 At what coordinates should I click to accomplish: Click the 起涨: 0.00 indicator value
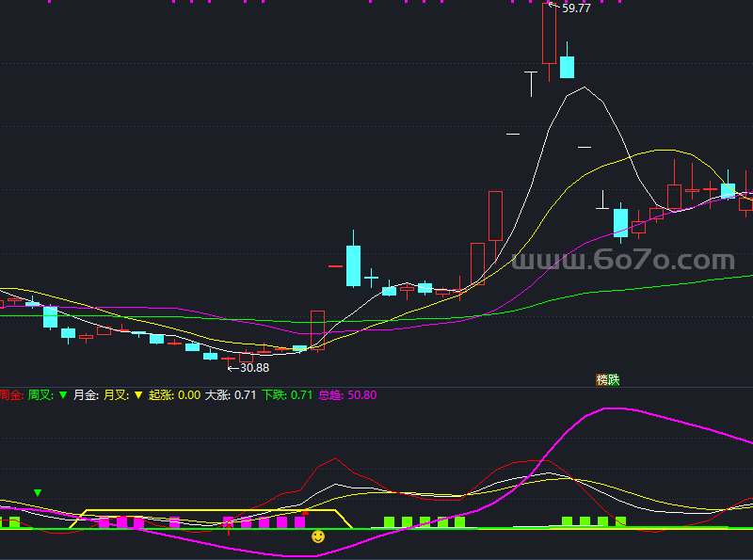[174, 395]
